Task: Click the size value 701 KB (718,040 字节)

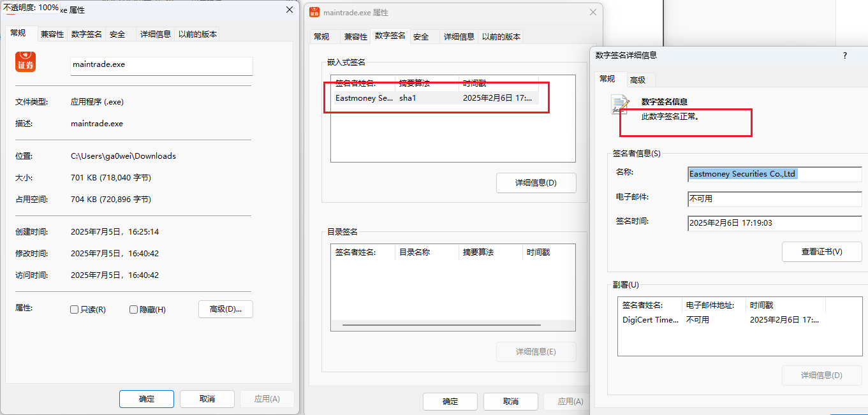Action: (x=111, y=178)
